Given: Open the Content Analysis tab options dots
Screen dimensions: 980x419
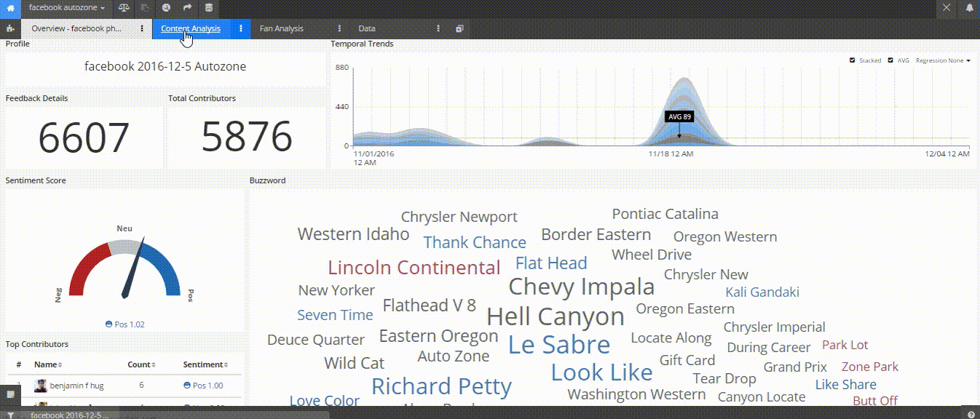Looking at the screenshot, I should (x=240, y=29).
